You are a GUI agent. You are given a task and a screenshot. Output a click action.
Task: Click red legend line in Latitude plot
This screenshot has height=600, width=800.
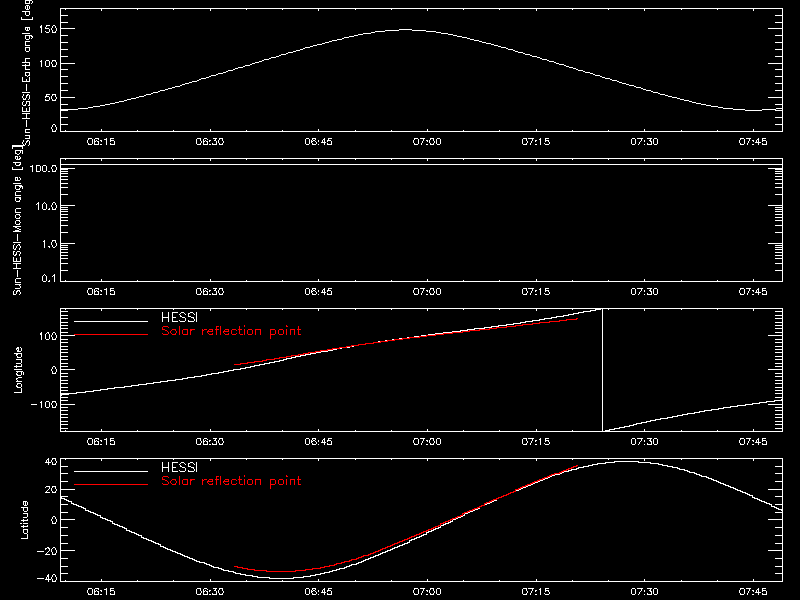click(x=111, y=484)
